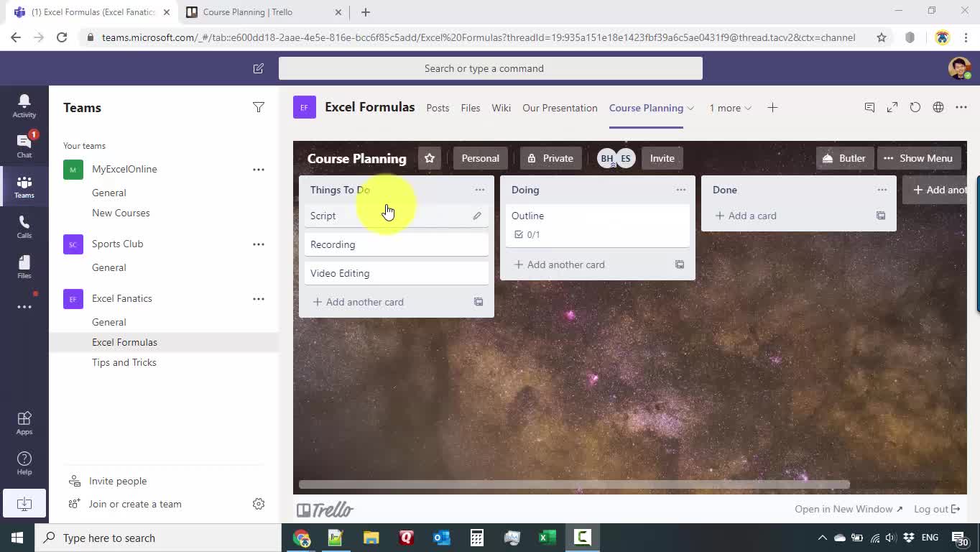Click the Outline card checklist badge

527,234
